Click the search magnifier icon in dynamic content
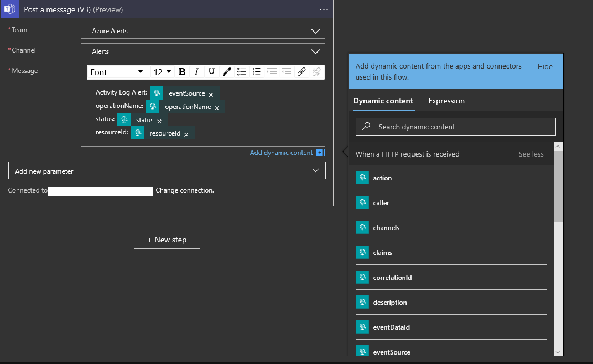The width and height of the screenshot is (593, 364). (366, 126)
